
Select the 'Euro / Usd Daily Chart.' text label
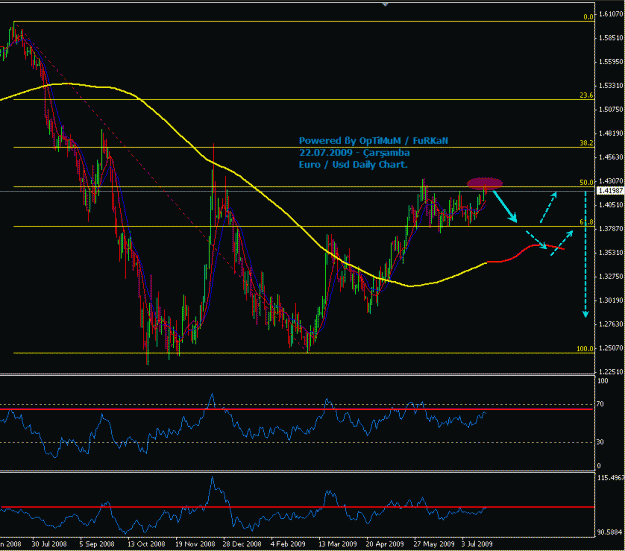[353, 165]
